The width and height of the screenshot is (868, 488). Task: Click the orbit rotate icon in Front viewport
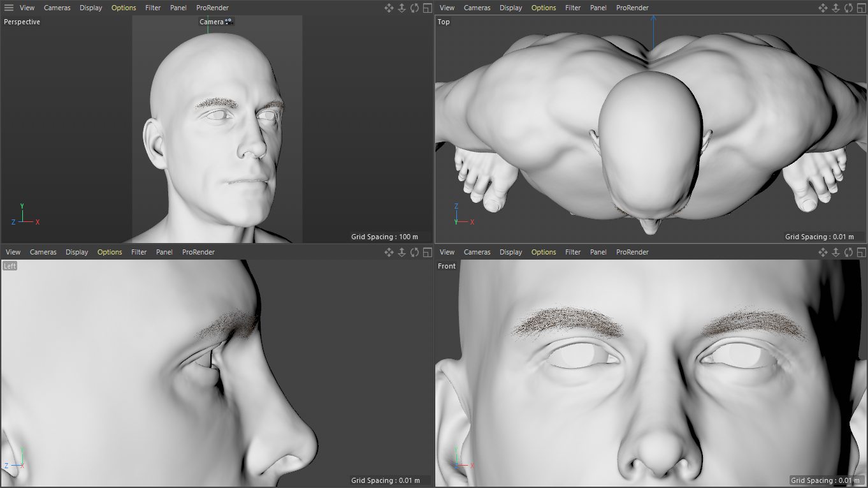click(848, 252)
